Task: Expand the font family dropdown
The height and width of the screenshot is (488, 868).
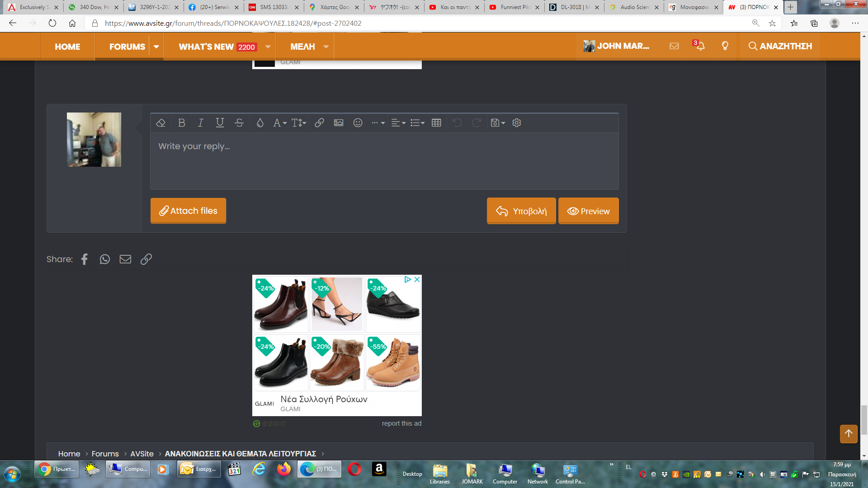Action: (x=280, y=123)
